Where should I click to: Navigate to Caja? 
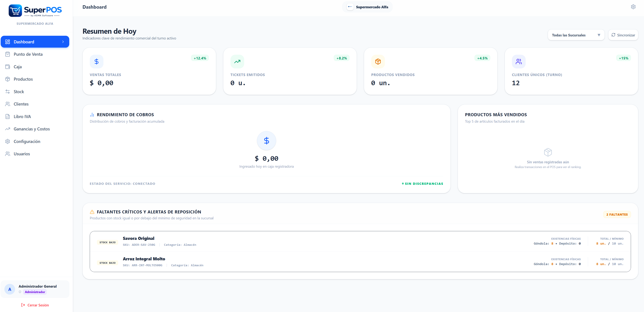coord(35,67)
